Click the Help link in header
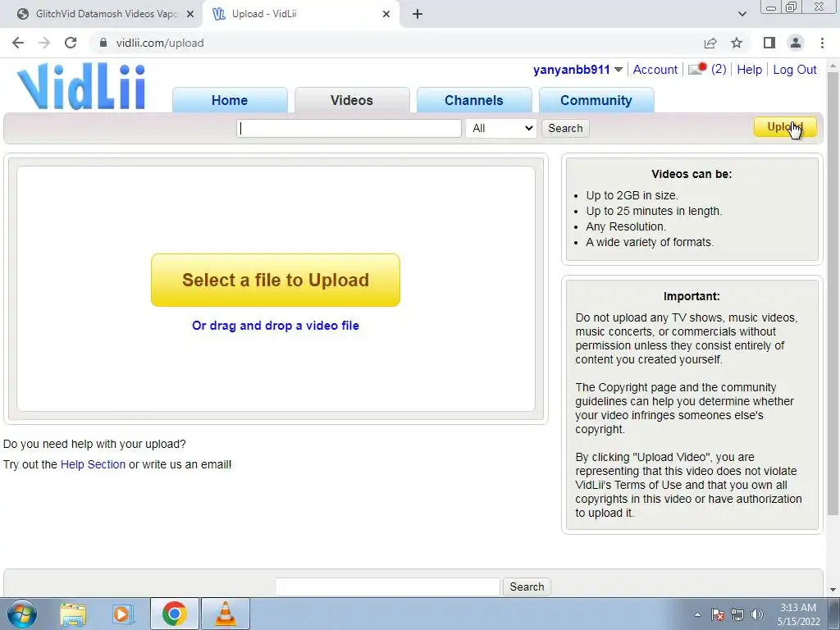Screen dimensions: 840x630 coord(749,70)
